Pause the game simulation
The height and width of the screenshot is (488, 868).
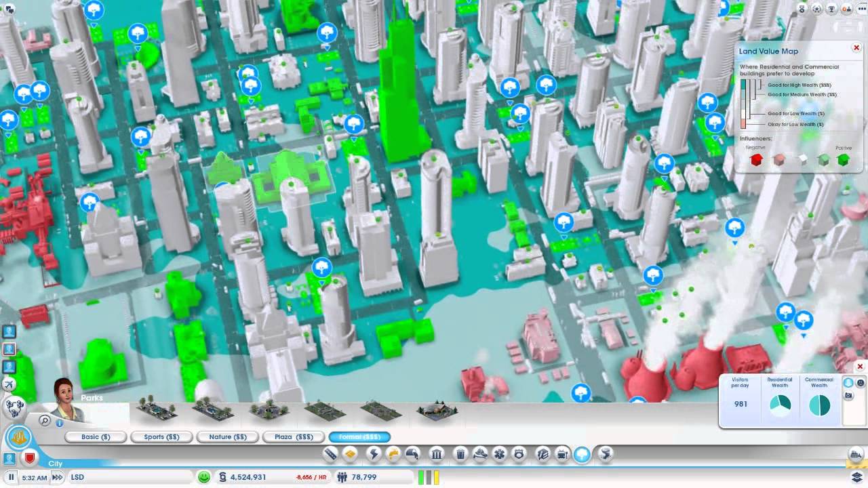point(11,477)
